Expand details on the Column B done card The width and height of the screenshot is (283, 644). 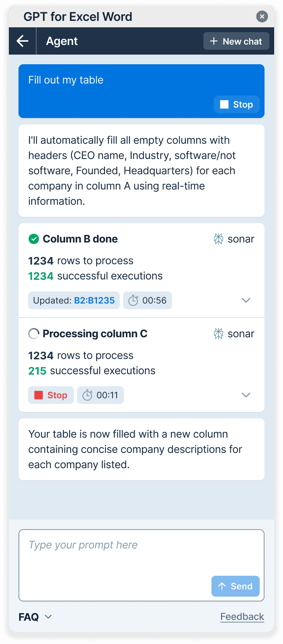coord(246,300)
